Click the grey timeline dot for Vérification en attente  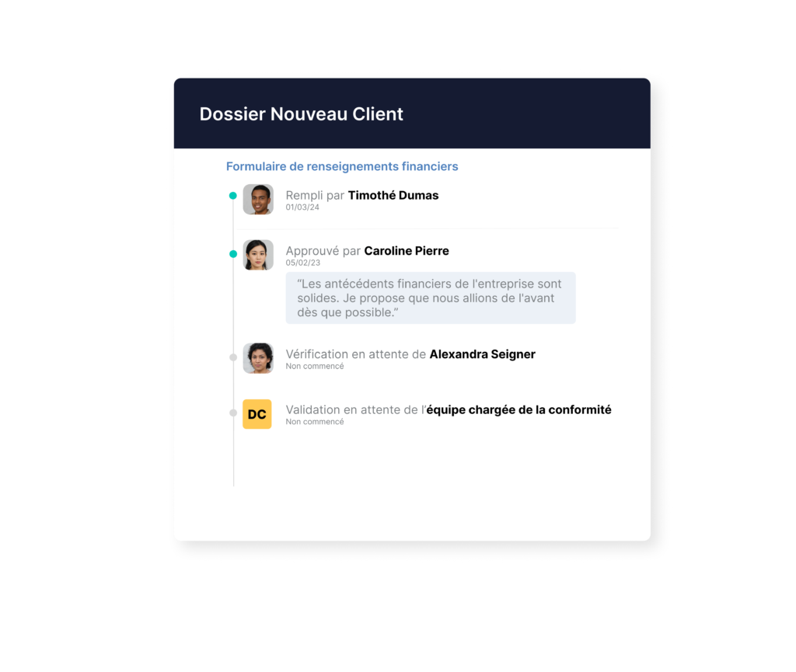tap(233, 357)
